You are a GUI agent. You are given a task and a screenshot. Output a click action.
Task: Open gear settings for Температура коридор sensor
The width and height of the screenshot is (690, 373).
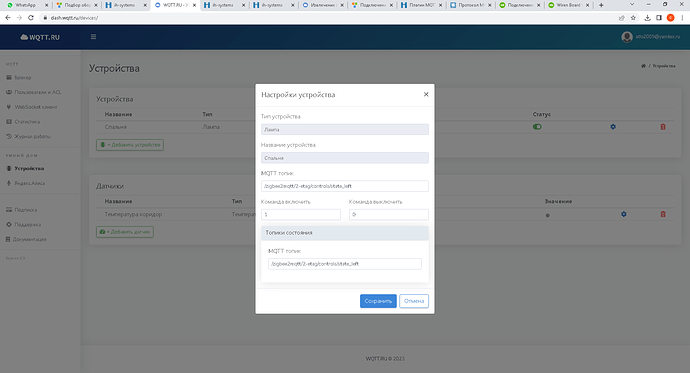tap(624, 214)
